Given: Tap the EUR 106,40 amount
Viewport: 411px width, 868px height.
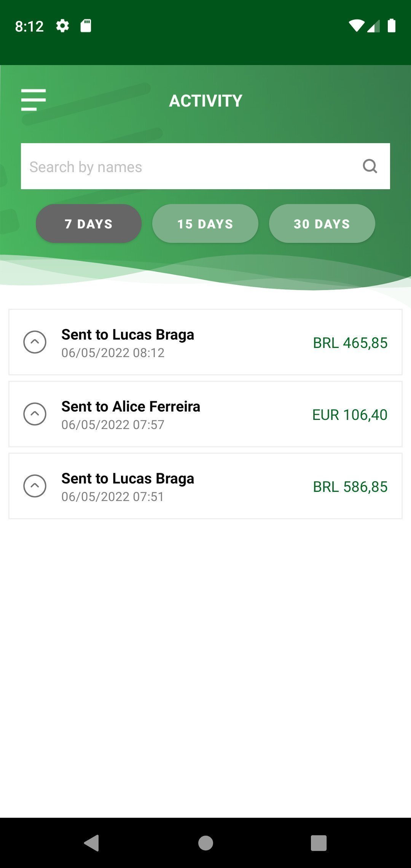Looking at the screenshot, I should tap(350, 415).
